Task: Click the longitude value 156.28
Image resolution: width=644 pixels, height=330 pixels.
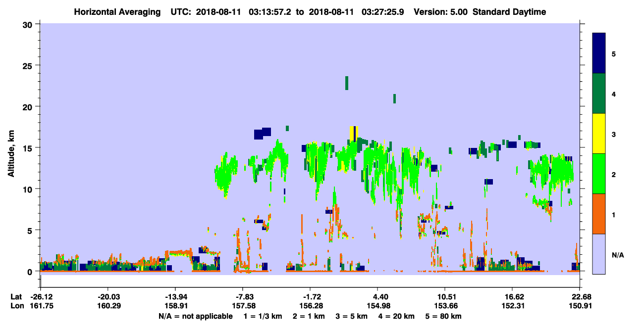Action: pyautogui.click(x=310, y=306)
